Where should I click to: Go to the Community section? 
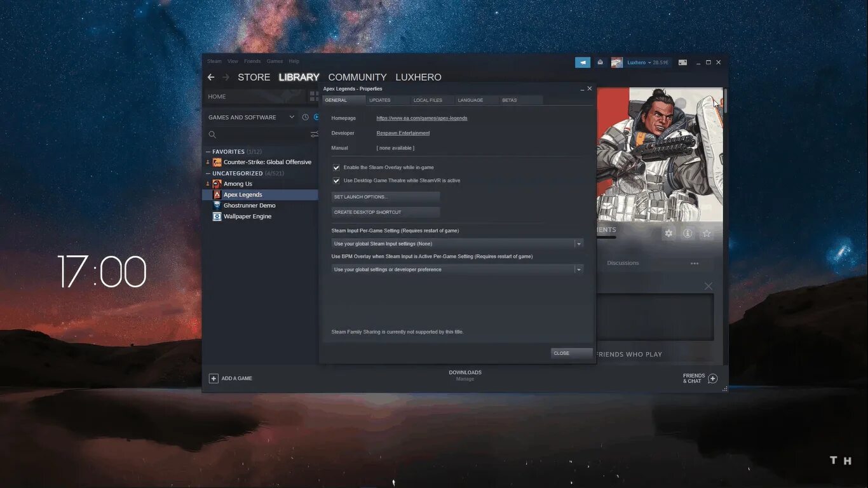[357, 77]
